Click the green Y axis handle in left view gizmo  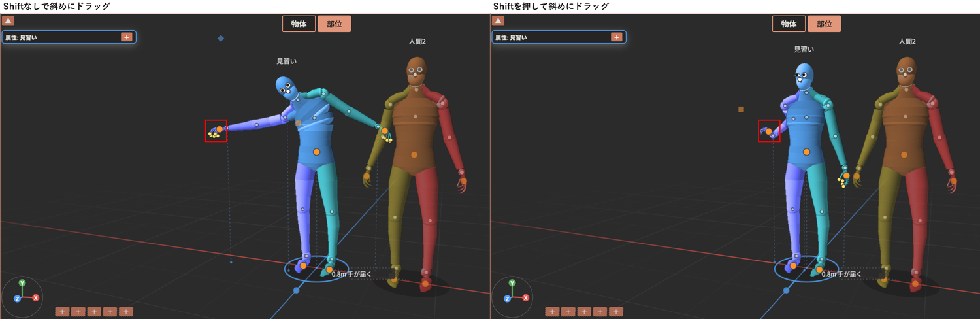pyautogui.click(x=22, y=283)
